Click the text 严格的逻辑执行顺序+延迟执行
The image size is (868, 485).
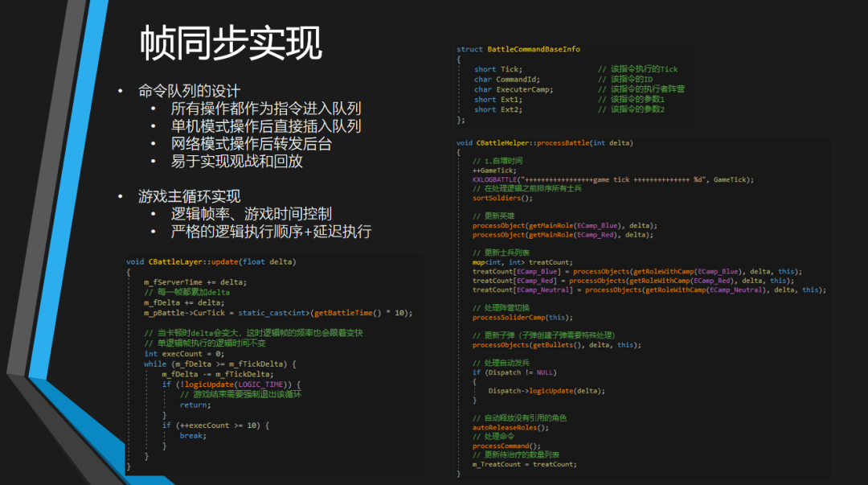(272, 232)
